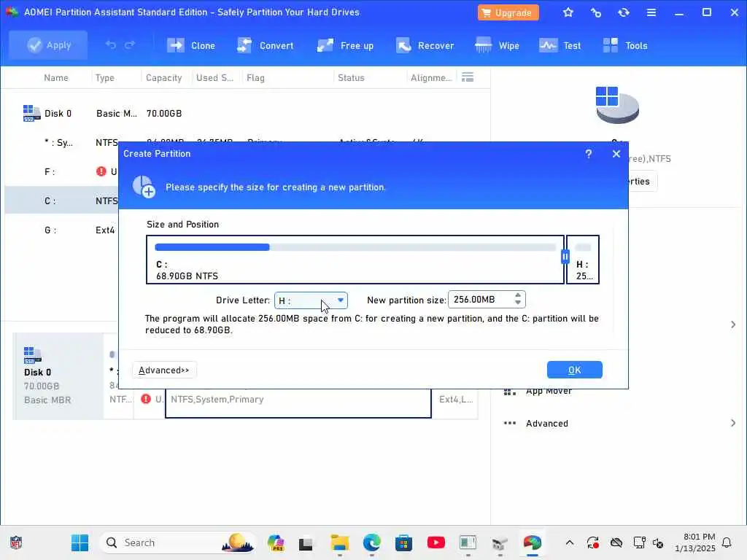Click OK to confirm partition creation
Viewport: 747px width, 560px height.
pos(575,370)
